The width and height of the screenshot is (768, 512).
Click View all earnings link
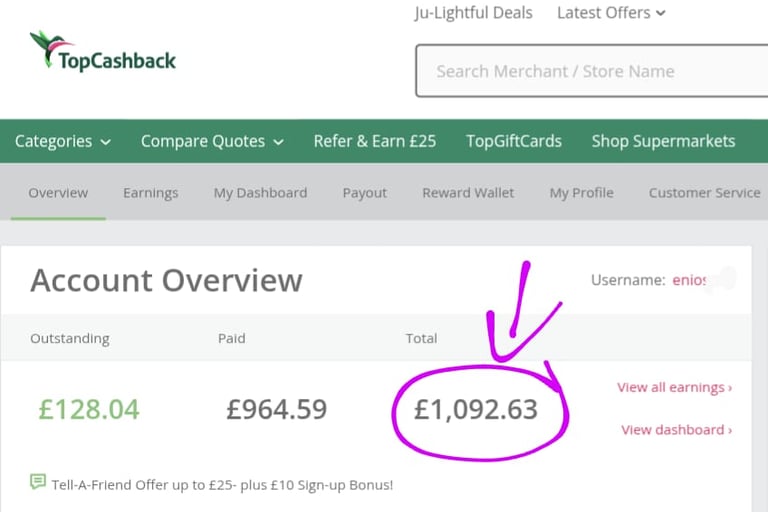(x=674, y=387)
